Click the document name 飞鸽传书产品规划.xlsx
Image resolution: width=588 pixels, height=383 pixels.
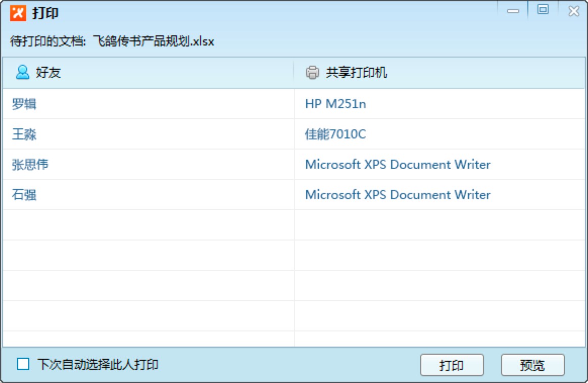click(x=154, y=41)
